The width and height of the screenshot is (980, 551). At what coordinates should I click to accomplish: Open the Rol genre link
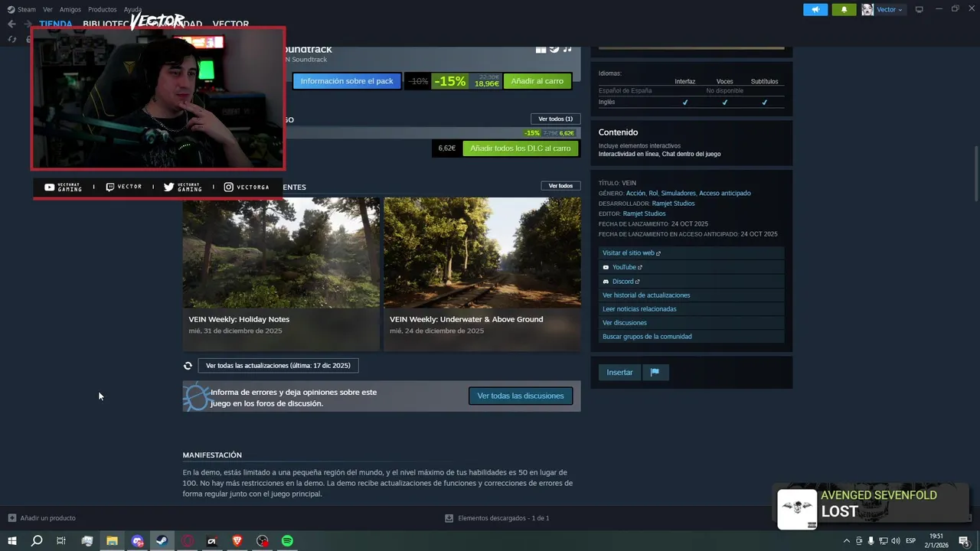pos(653,194)
